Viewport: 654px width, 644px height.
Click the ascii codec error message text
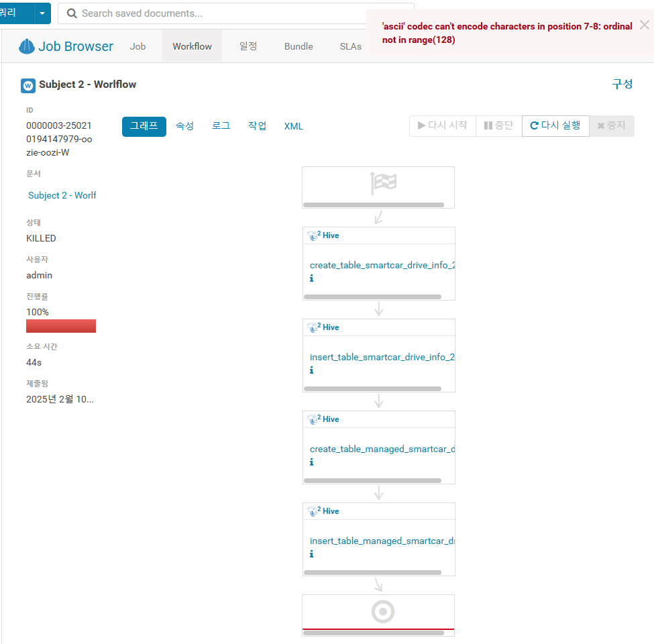507,33
